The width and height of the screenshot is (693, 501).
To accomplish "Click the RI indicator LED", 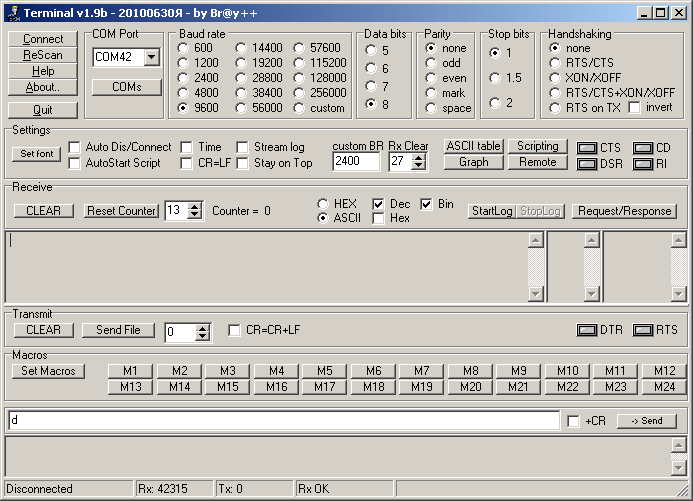I will click(x=643, y=164).
